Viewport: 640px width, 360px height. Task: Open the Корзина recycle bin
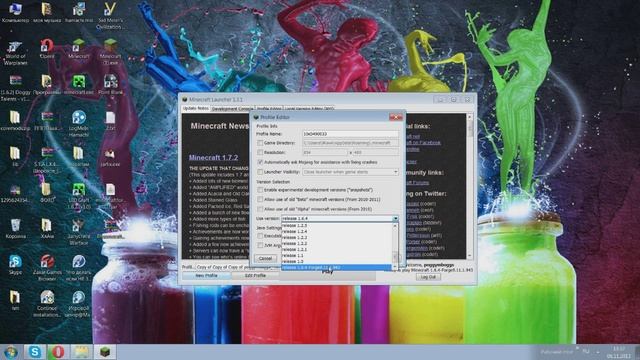tap(15, 229)
